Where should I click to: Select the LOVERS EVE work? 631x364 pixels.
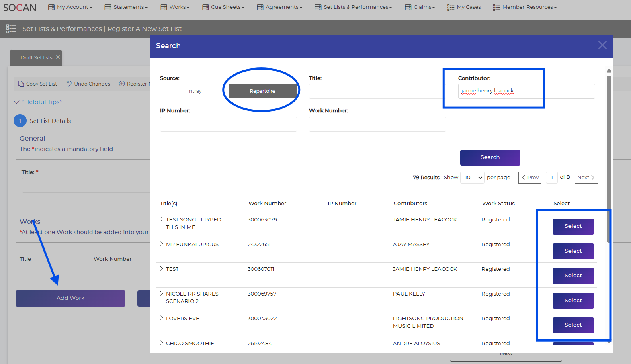[x=573, y=325]
